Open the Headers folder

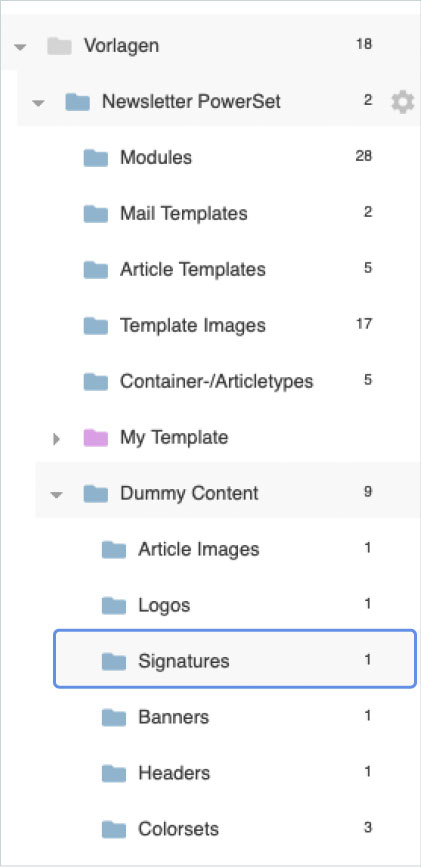pyautogui.click(x=235, y=772)
